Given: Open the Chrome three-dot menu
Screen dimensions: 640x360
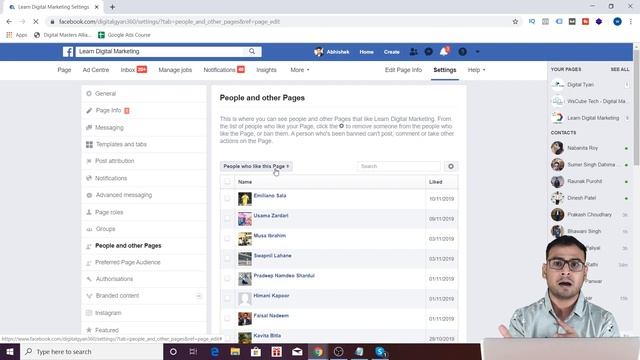Looking at the screenshot, I should coord(631,22).
